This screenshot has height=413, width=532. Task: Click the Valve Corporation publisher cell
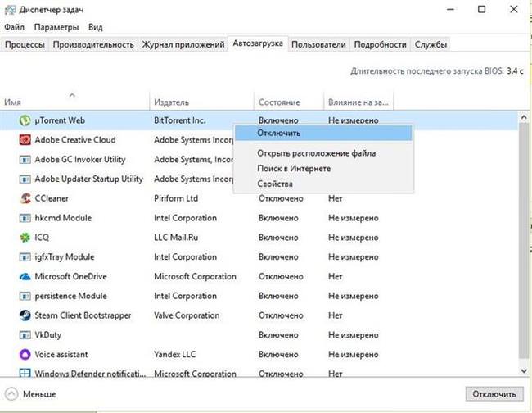[187, 315]
